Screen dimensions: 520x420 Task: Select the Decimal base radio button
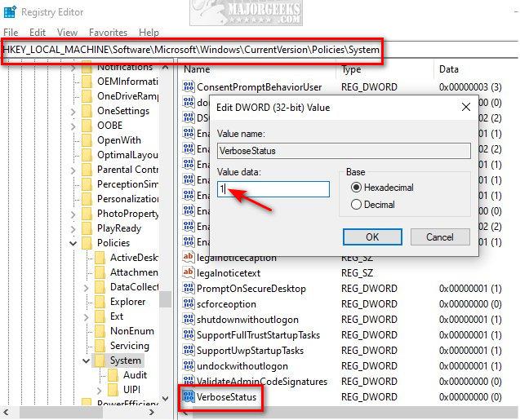pyautogui.click(x=356, y=205)
